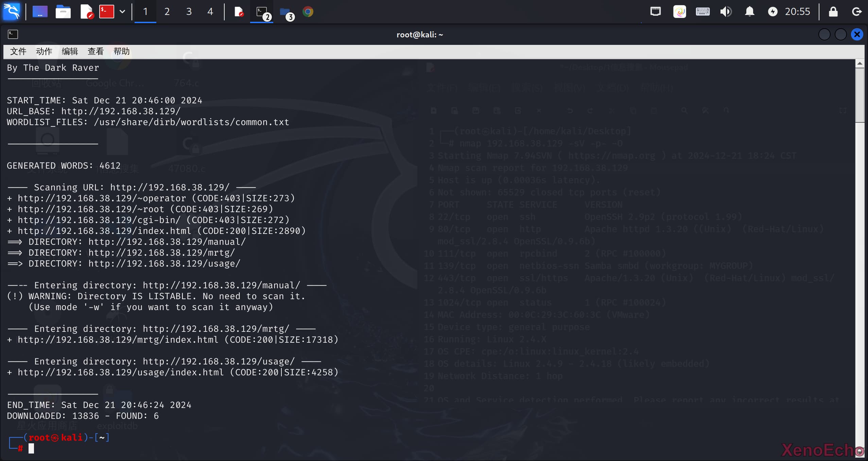Click the clock showing 20:55
The image size is (868, 461).
(x=797, y=12)
